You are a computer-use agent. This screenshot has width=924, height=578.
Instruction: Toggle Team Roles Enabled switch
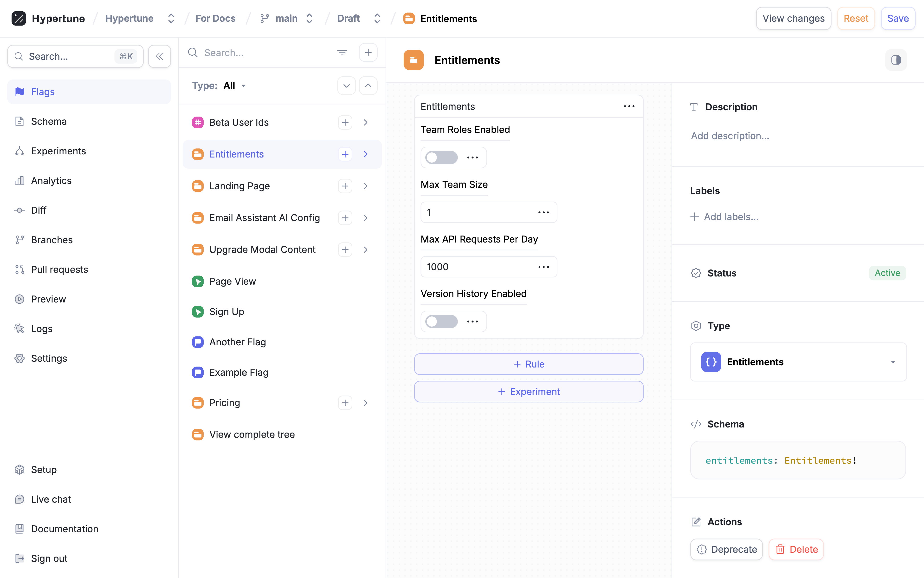click(442, 158)
